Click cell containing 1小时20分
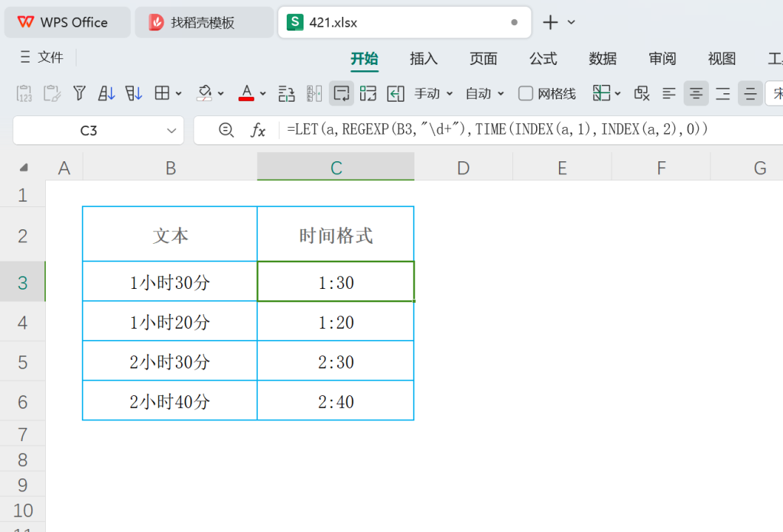This screenshot has width=783, height=532. (170, 322)
